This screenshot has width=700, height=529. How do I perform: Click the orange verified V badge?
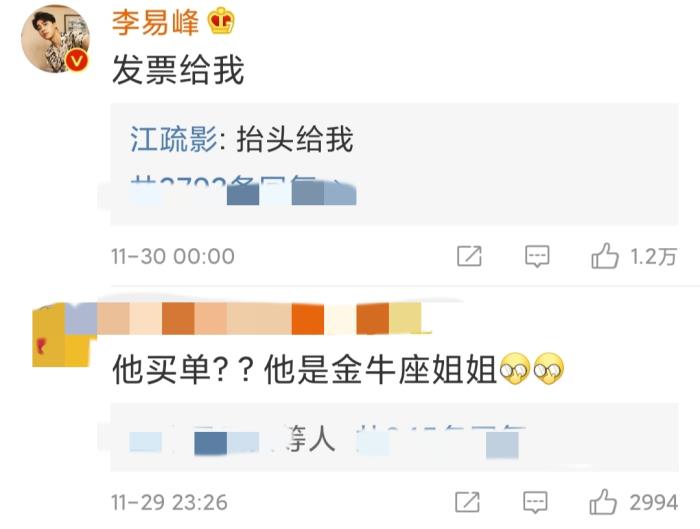pos(77,61)
